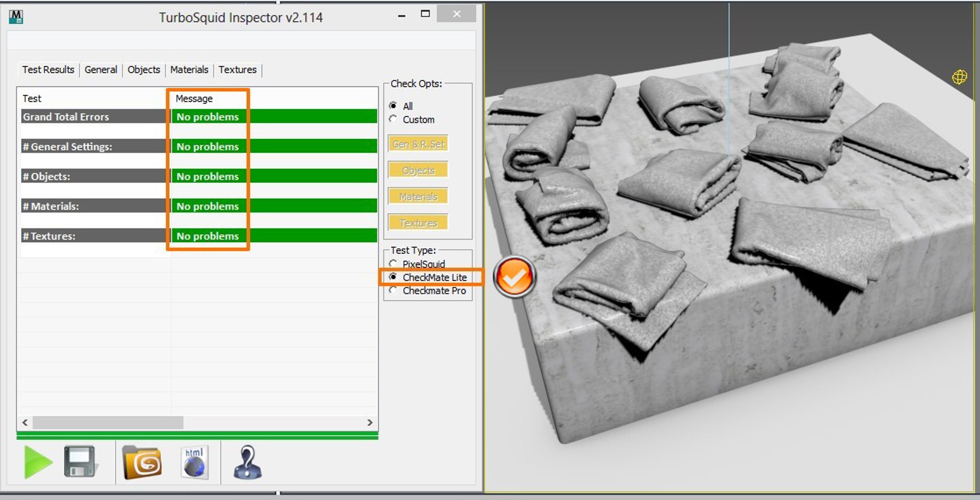Screen dimensions: 980x500
Task: Open help via the question mark figure icon
Action: pos(248,462)
